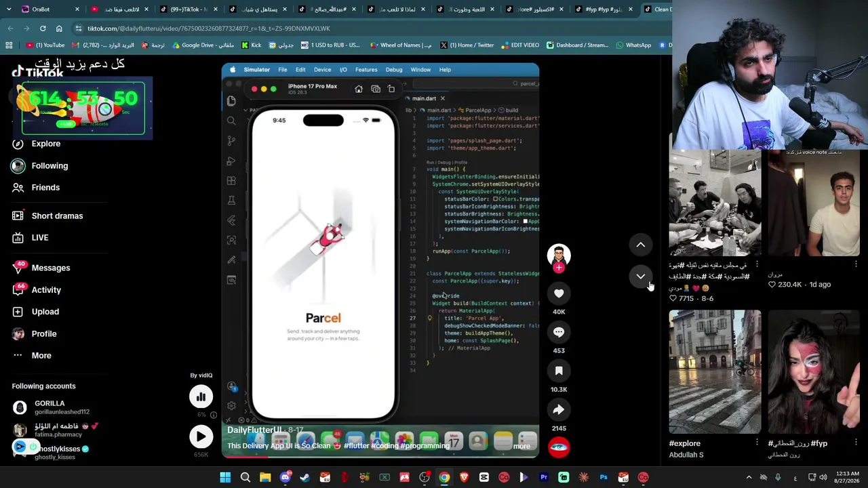Open Photoshop from the taskbar

(x=604, y=477)
